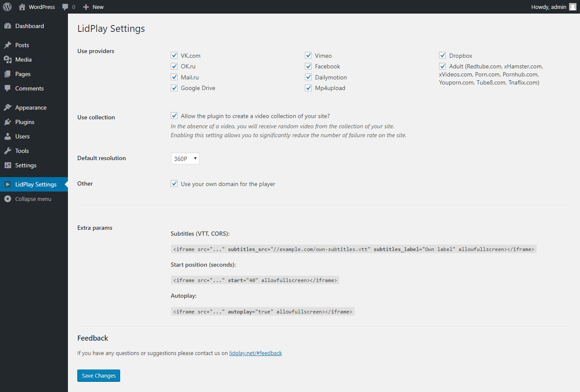580x392 pixels.
Task: Follow the lidplay.net/#feedback link
Action: [x=256, y=353]
